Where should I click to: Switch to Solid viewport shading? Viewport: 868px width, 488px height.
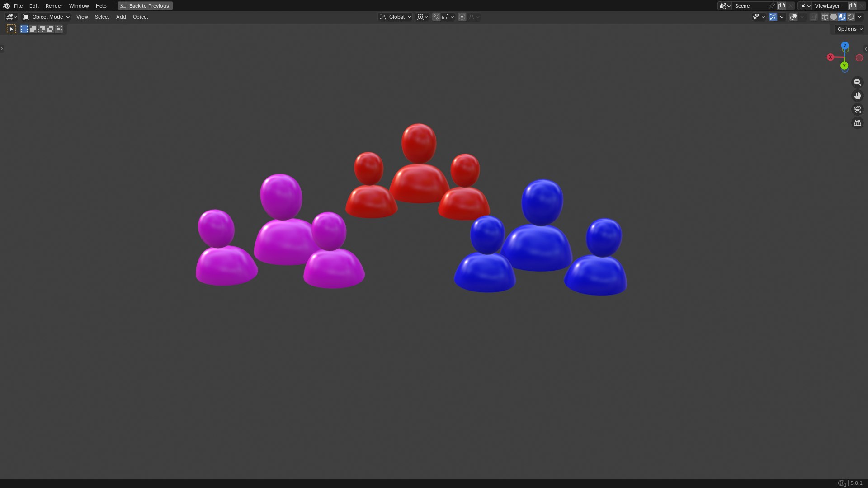click(834, 17)
